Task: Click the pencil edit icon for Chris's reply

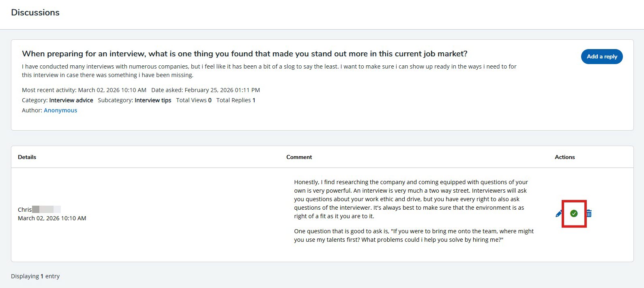Action: click(558, 214)
